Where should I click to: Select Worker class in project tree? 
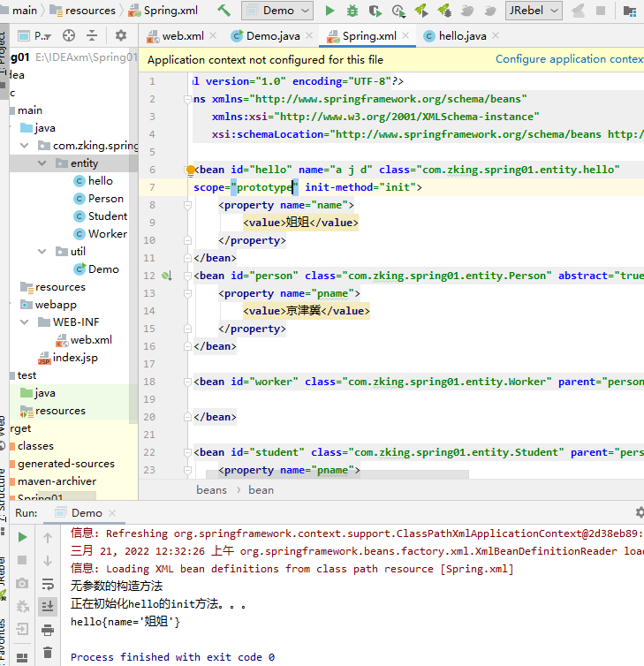(108, 234)
